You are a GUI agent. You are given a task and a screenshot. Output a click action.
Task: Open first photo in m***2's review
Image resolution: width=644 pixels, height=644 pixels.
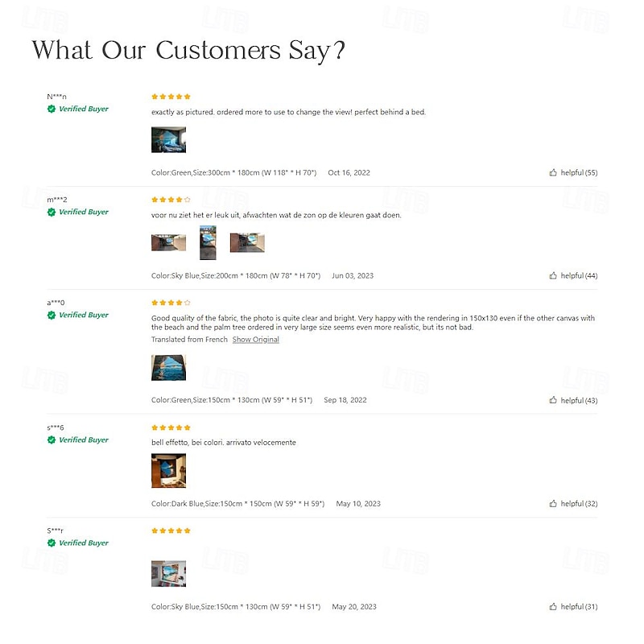coord(168,242)
